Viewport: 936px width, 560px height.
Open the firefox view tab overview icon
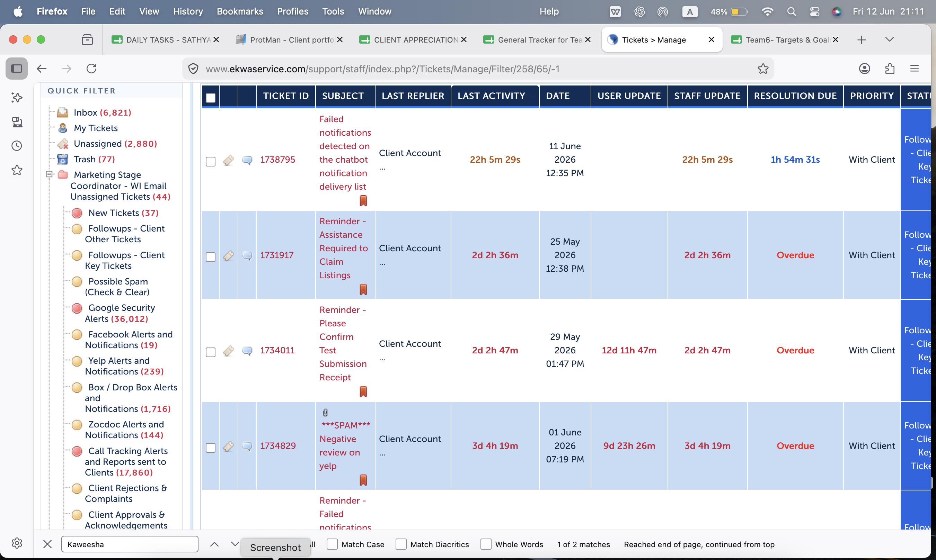coord(87,39)
